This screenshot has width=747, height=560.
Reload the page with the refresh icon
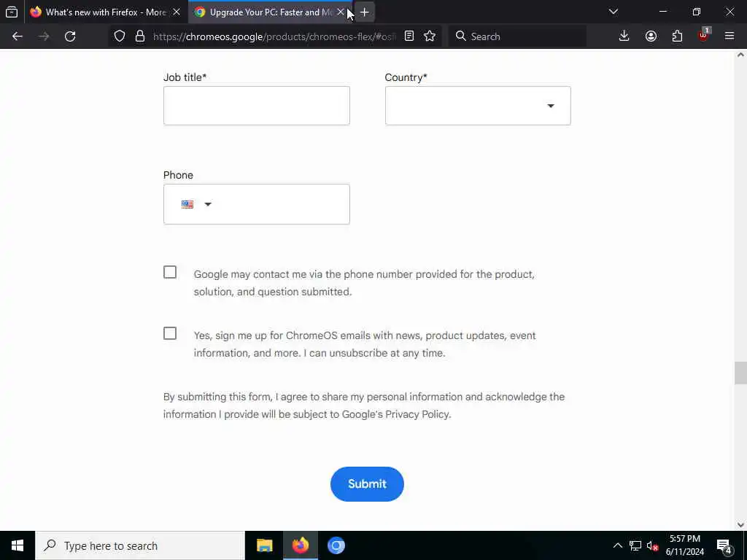coord(70,36)
